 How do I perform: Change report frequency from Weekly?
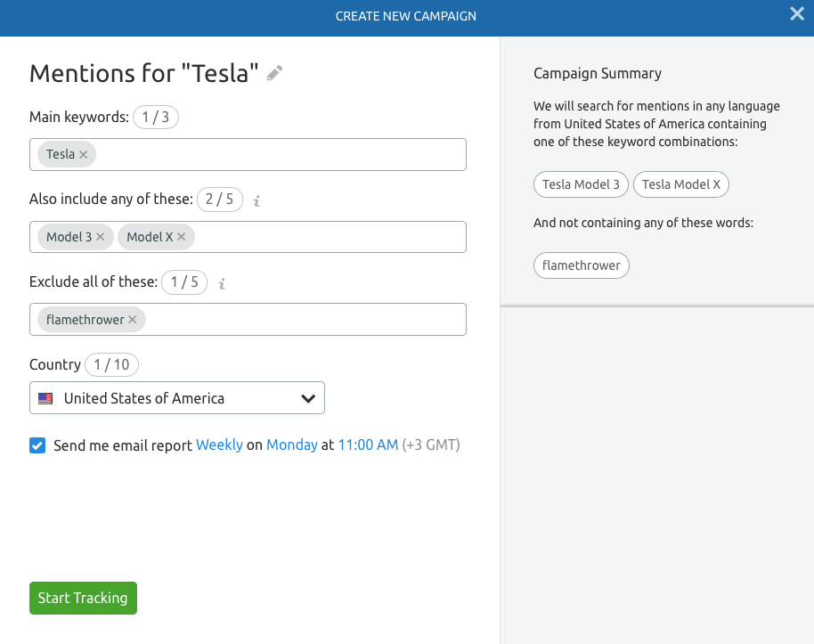pos(219,445)
